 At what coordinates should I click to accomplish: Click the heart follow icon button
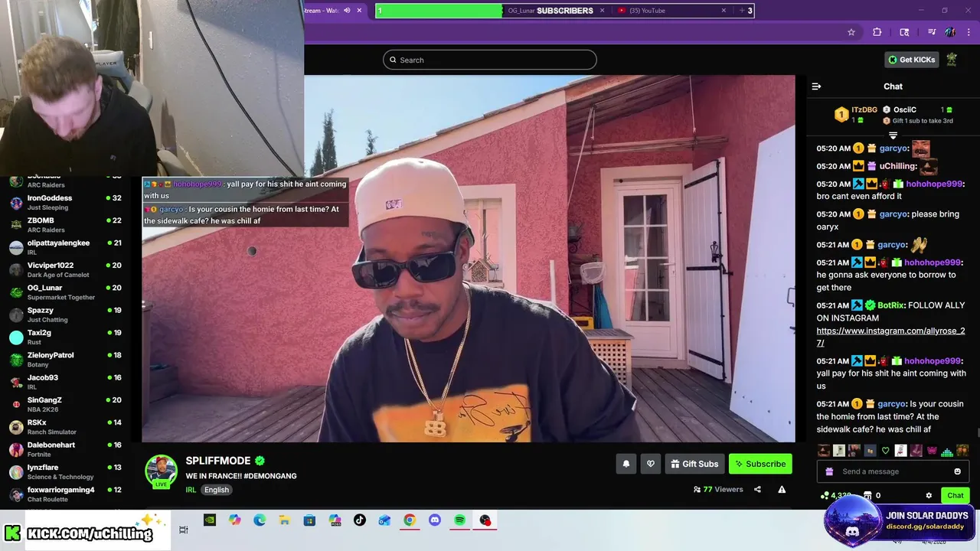651,464
